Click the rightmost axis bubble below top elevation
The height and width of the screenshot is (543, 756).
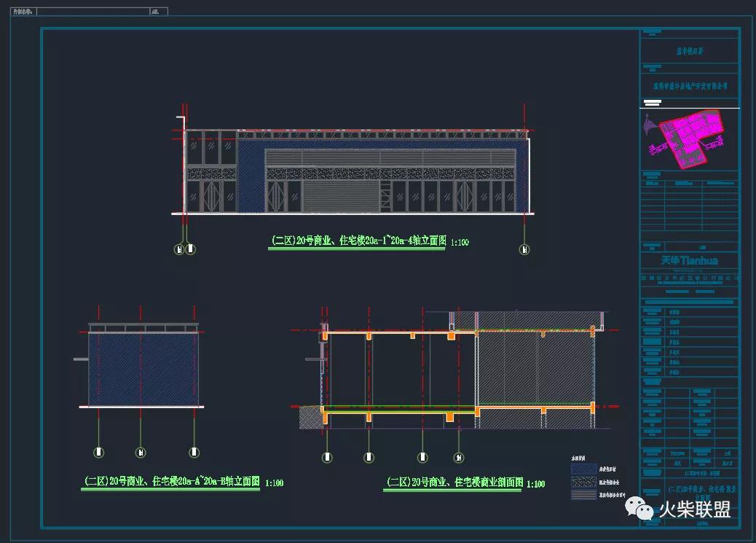point(524,249)
